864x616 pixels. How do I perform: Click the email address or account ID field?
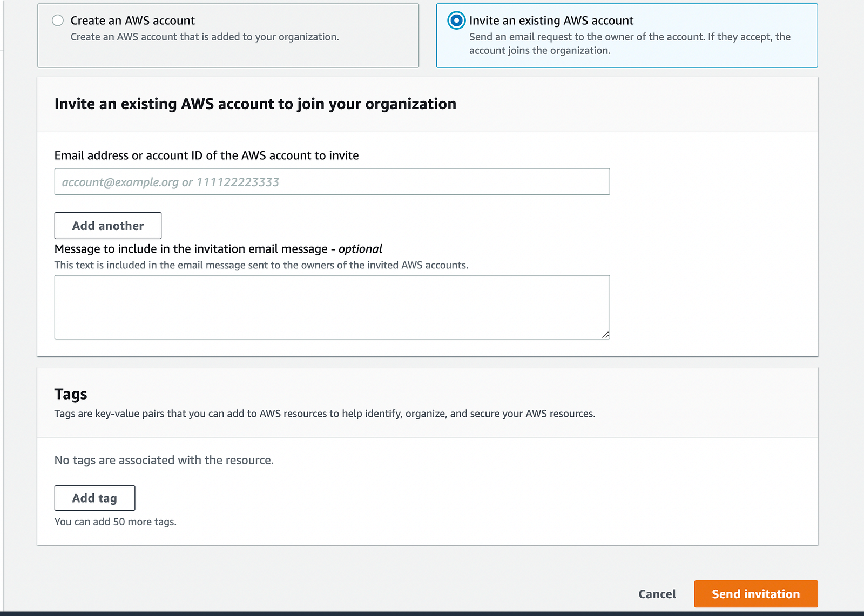click(x=332, y=181)
